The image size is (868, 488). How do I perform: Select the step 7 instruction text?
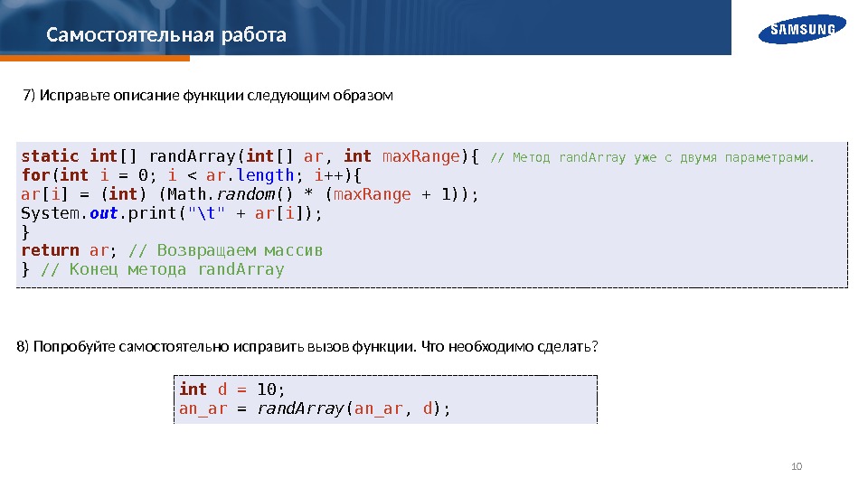(208, 95)
